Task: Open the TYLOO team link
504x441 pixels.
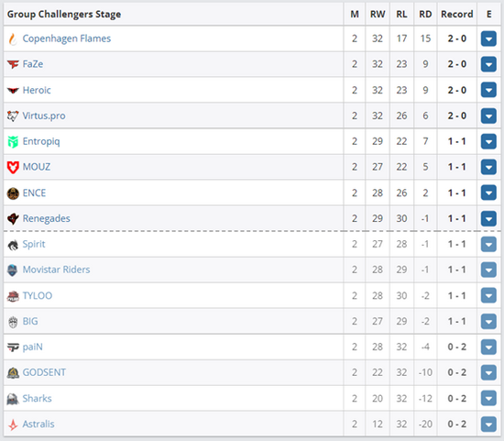Action: (x=38, y=295)
